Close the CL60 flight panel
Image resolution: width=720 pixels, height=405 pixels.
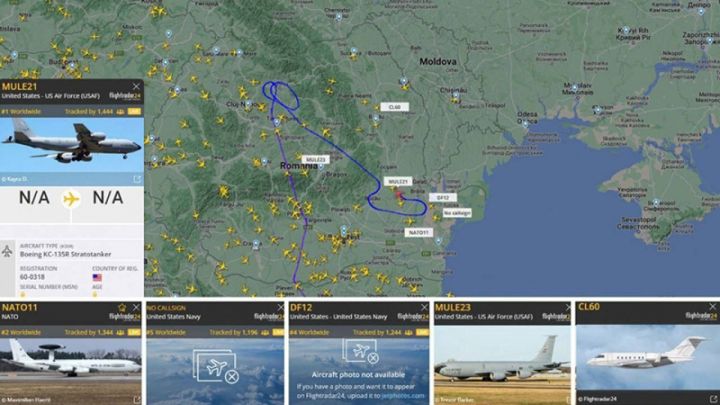tap(713, 306)
